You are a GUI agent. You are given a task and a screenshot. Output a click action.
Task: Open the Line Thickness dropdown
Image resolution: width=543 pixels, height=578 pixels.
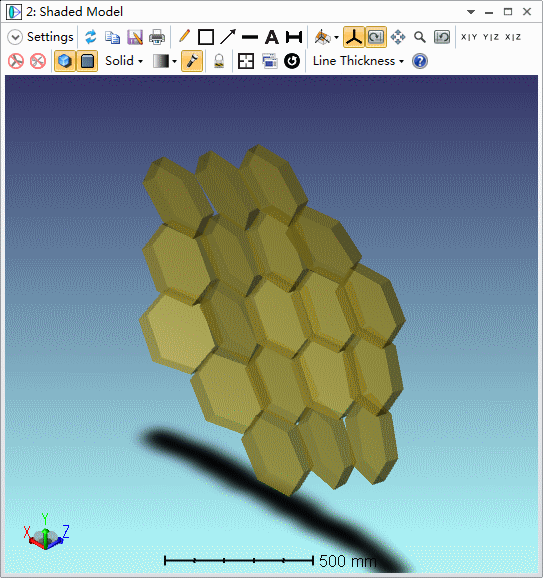358,61
